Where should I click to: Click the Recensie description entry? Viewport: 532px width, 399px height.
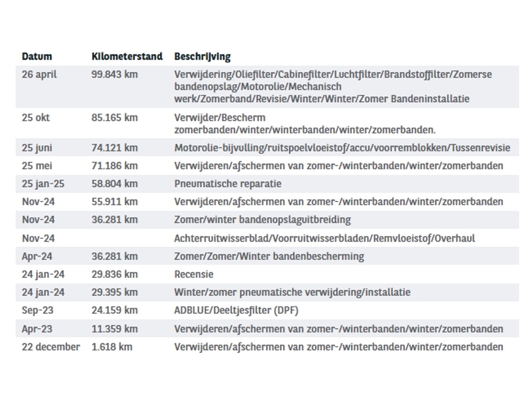(194, 274)
